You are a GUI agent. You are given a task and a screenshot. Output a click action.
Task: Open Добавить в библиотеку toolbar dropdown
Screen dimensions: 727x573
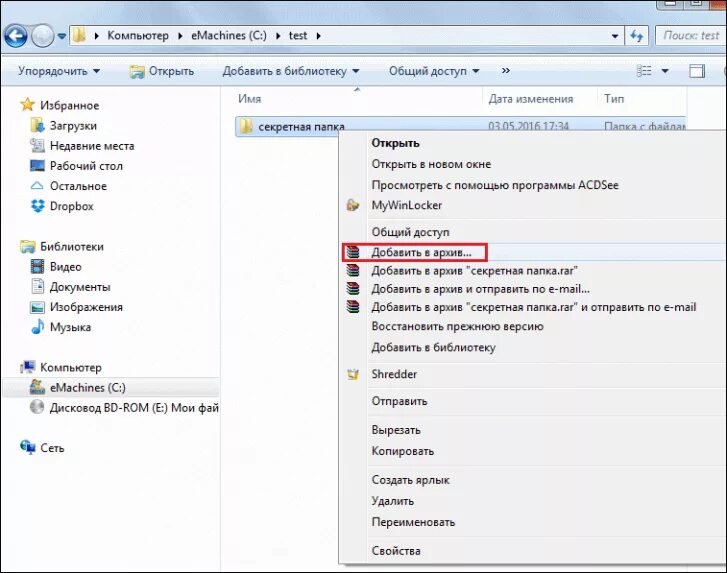(x=291, y=71)
